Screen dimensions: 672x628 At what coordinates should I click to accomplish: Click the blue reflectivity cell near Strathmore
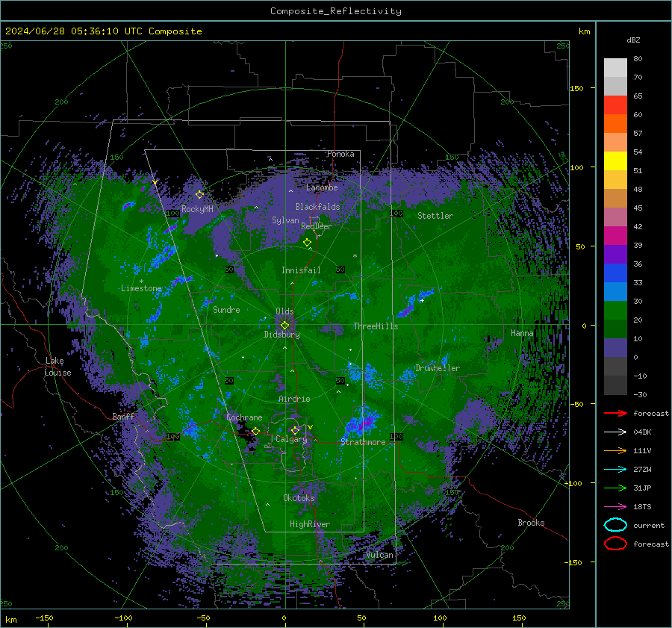point(362,420)
